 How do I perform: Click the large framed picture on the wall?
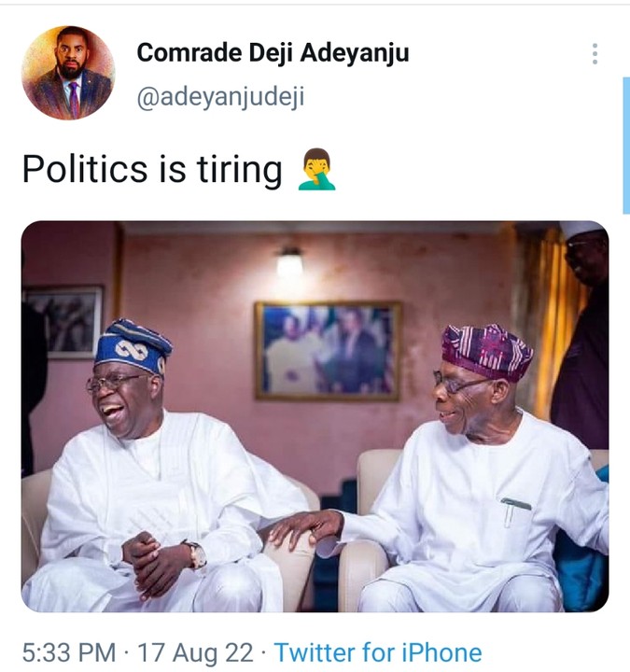coord(328,349)
